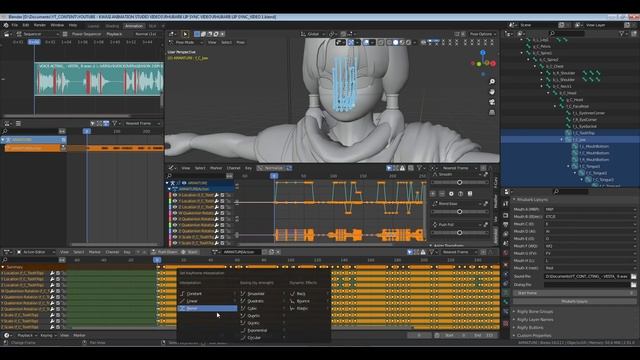Image resolution: width=640 pixels, height=360 pixels.
Task: Click the Rhubarb Lipsync button
Action: pyautogui.click(x=575, y=302)
